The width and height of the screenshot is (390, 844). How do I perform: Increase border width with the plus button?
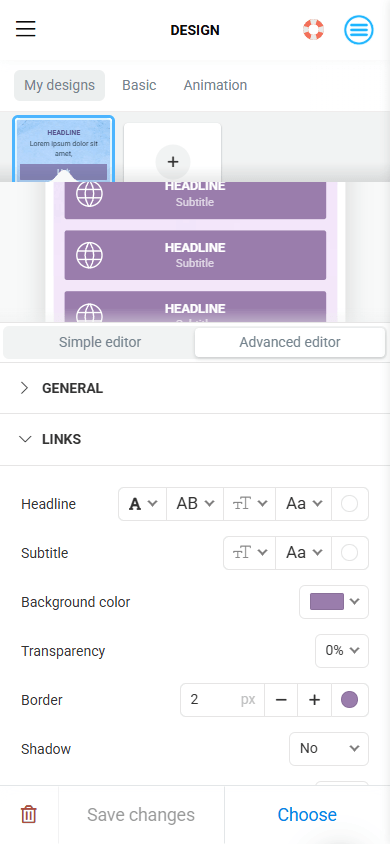pos(315,700)
